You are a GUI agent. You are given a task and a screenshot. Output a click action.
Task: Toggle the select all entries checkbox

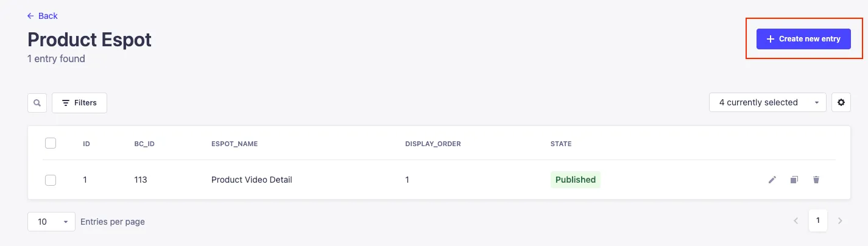51,143
